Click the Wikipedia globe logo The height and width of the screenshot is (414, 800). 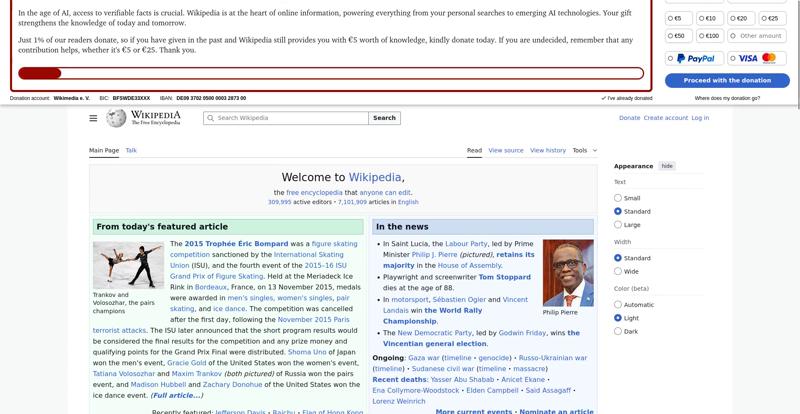(x=116, y=118)
